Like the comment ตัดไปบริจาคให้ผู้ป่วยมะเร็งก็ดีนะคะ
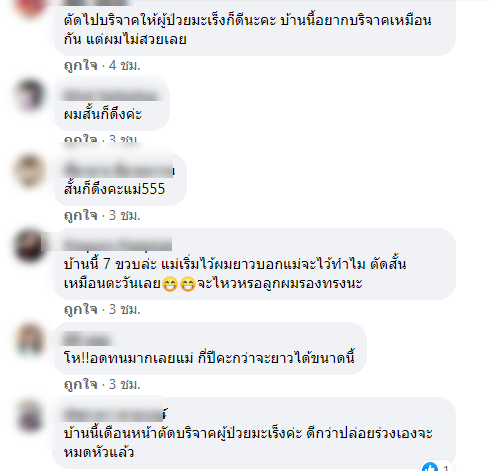This screenshot has height=471, width=489. (80, 65)
